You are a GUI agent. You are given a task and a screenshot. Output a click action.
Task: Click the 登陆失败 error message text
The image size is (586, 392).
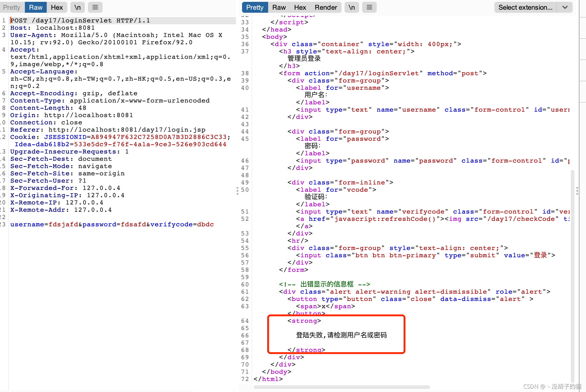341,335
